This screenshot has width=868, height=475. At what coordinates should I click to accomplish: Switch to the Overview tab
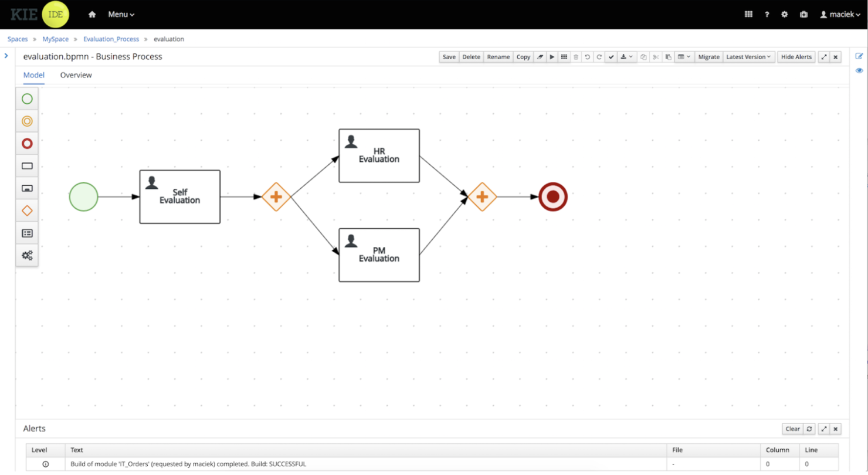click(x=76, y=75)
